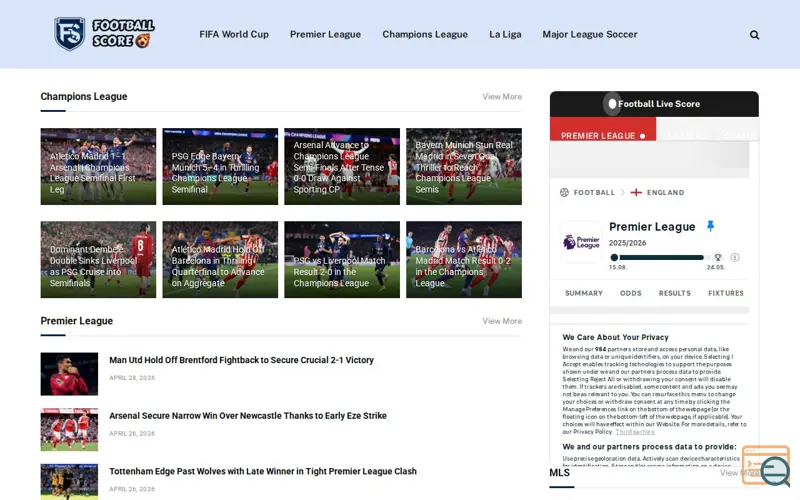Click the 2025/2026 season label
Image resolution: width=800 pixels, height=500 pixels.
tap(628, 243)
